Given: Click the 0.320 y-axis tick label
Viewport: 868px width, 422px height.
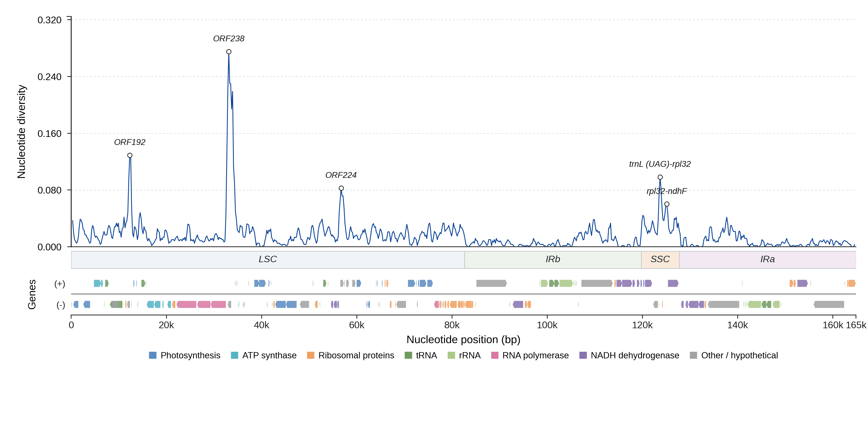Looking at the screenshot, I should click(x=50, y=20).
